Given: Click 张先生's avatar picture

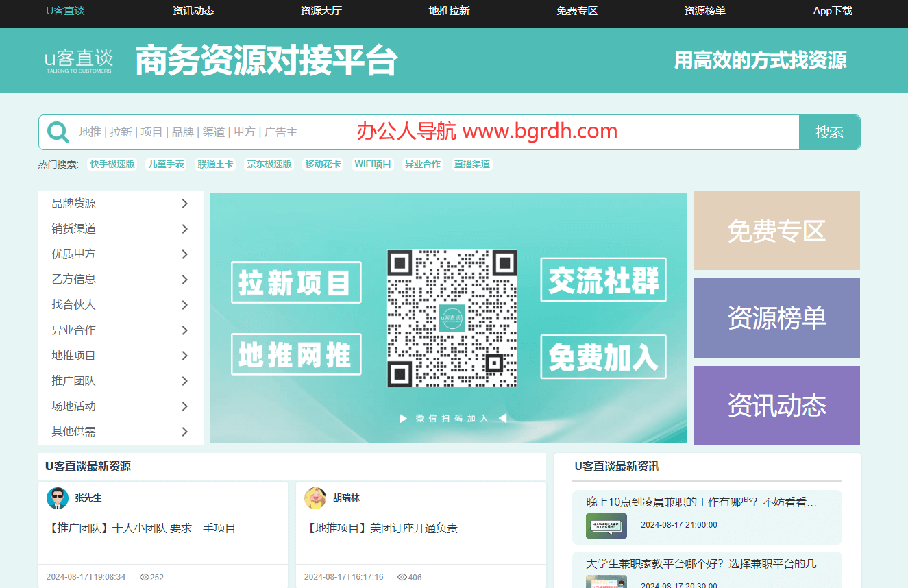Looking at the screenshot, I should 58,498.
